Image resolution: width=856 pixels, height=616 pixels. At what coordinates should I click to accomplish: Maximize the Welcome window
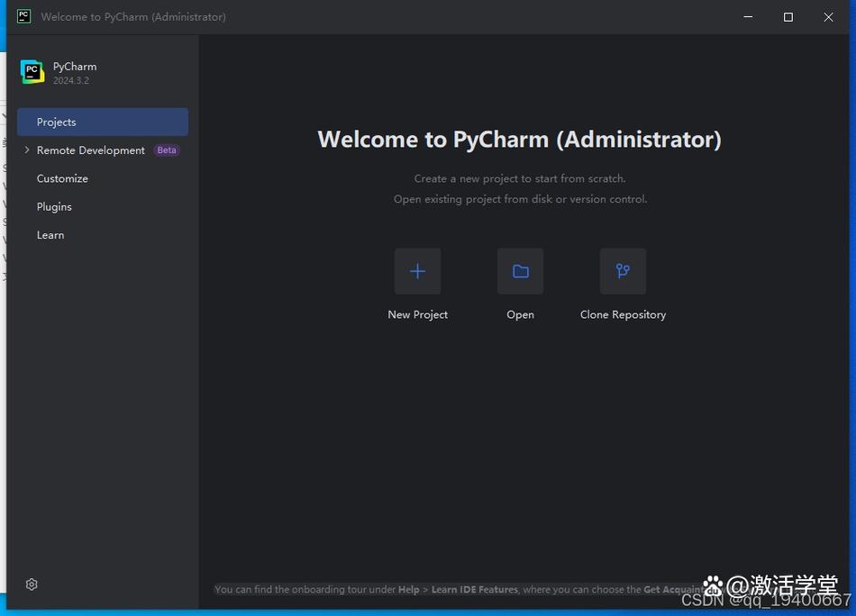coord(788,16)
